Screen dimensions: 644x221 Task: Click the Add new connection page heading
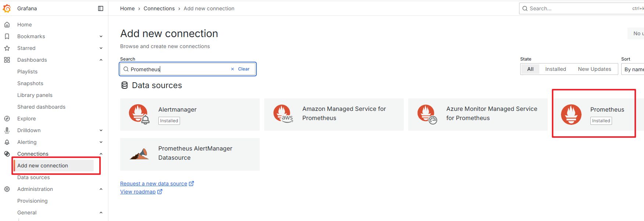coord(169,33)
